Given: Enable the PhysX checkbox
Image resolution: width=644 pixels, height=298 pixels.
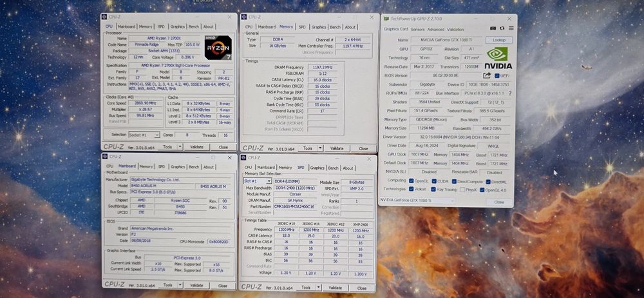Looking at the screenshot, I should pos(463,190).
